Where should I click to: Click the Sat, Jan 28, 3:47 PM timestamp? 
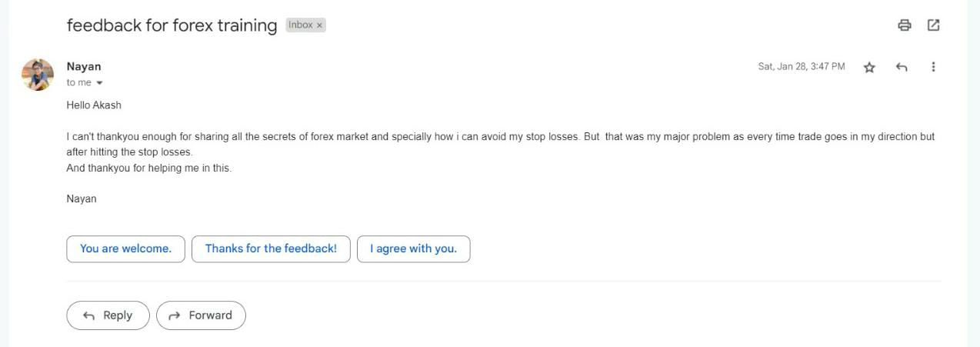point(801,67)
